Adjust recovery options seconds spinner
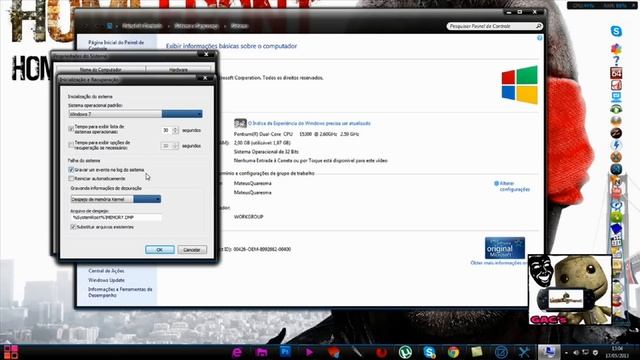This screenshot has height=360, width=640. [175, 146]
